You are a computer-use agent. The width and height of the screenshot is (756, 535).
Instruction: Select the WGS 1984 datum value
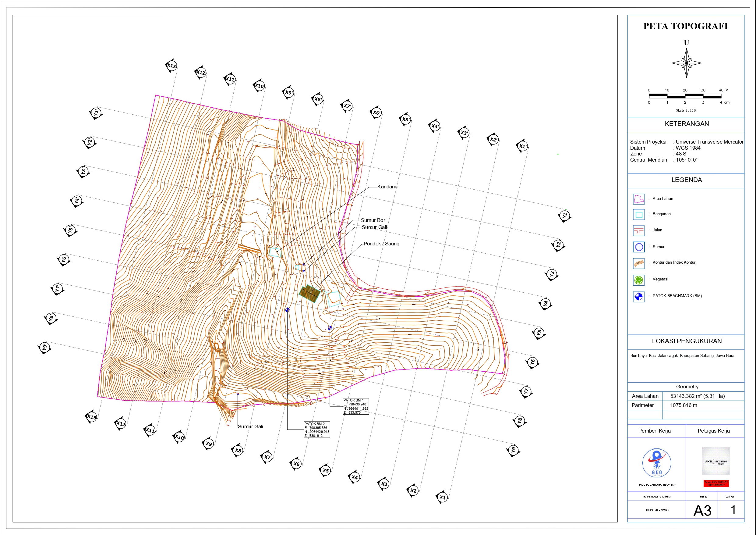point(688,148)
